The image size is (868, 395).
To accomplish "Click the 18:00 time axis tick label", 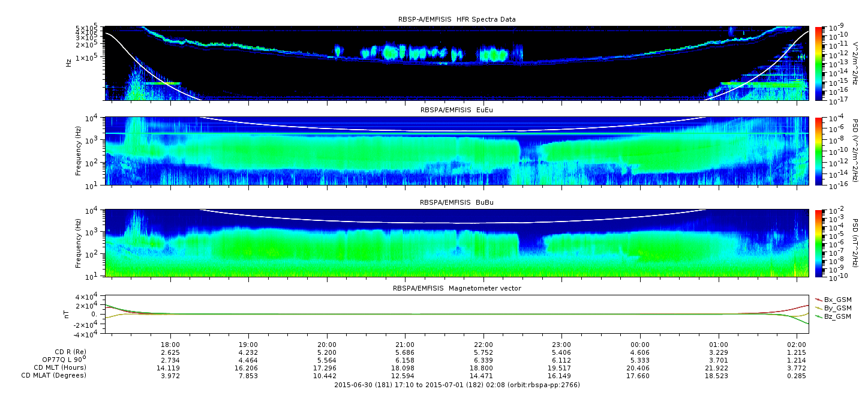I will coord(171,345).
